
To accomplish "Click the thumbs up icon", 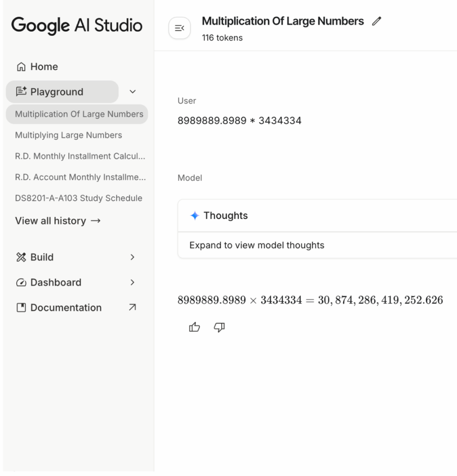I will 193,328.
